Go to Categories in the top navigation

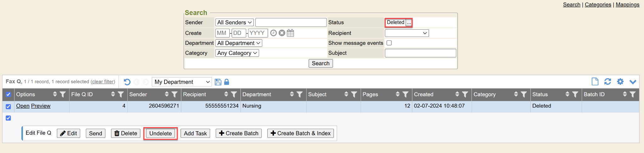pyautogui.click(x=598, y=5)
